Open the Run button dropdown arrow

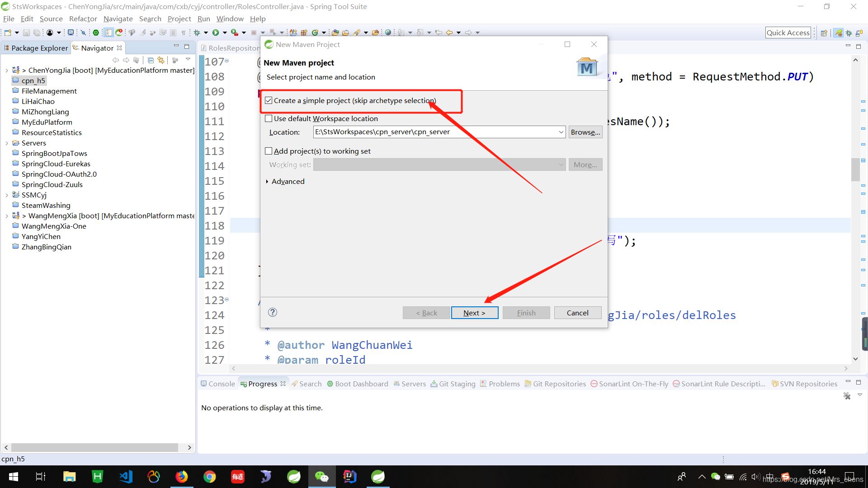click(x=225, y=33)
